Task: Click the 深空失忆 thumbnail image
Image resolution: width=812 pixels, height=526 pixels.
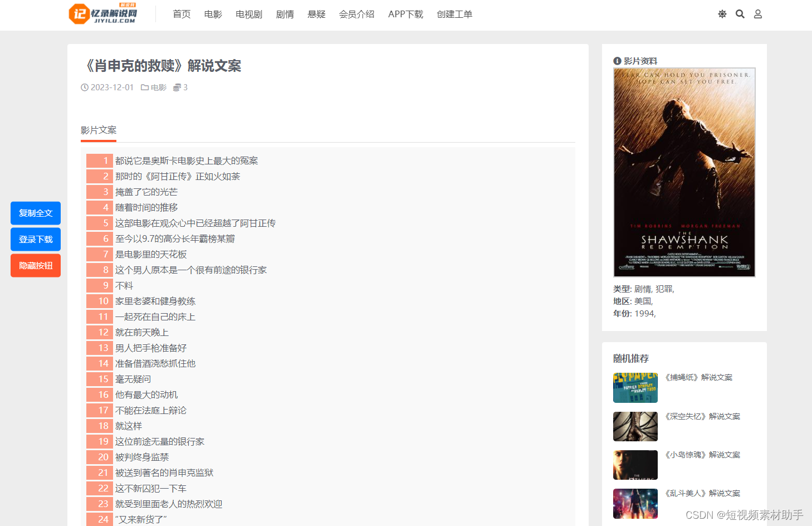Action: [x=635, y=427]
